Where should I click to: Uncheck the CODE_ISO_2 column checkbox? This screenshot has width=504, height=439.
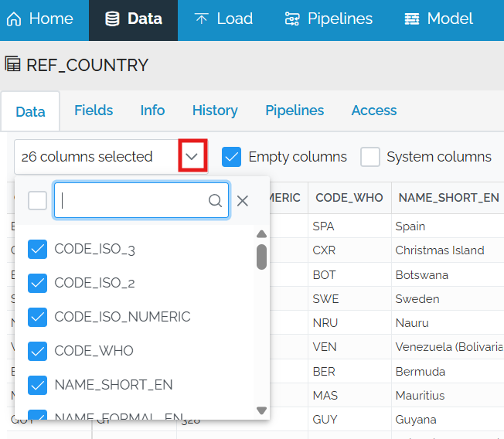[x=37, y=283]
